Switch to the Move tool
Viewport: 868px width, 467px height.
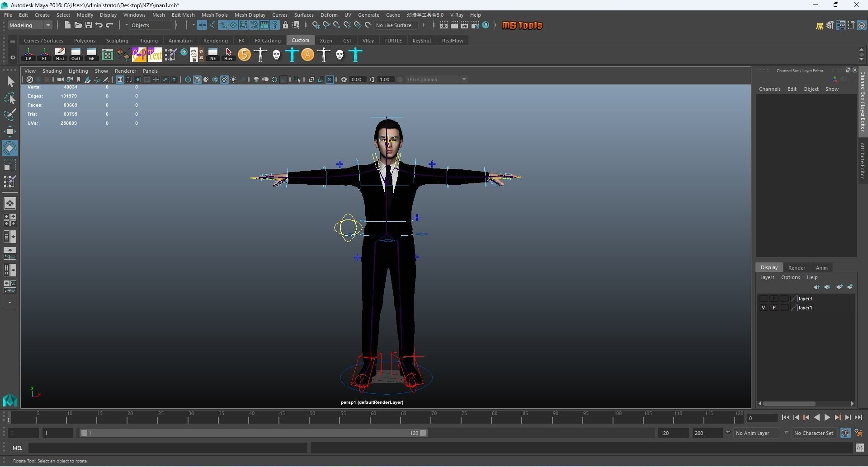pyautogui.click(x=10, y=131)
